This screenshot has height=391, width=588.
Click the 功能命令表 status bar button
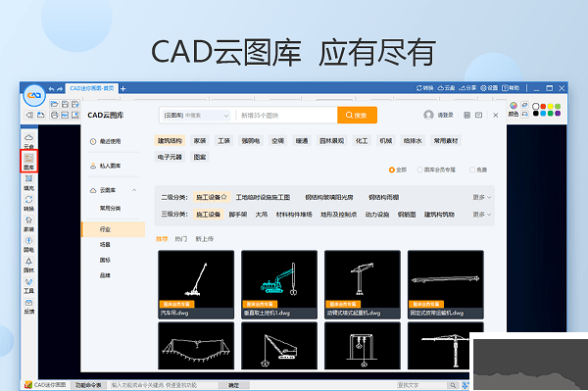[88, 385]
